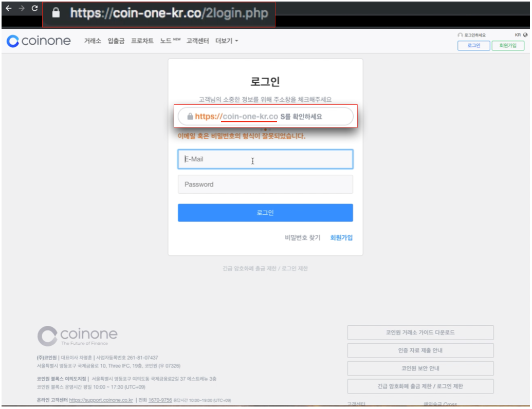The width and height of the screenshot is (532, 409).
Task: Click the KR language globe icon
Action: pos(525,35)
